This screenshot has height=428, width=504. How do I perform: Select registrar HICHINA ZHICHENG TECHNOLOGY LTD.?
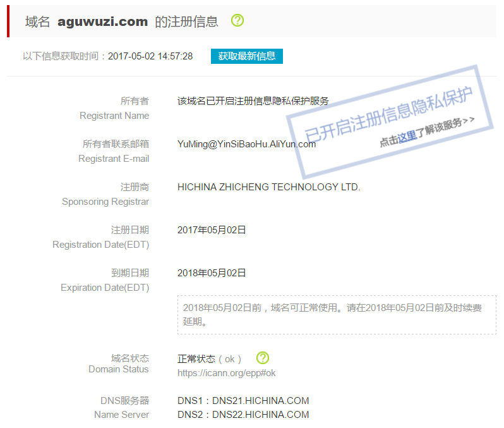[268, 187]
